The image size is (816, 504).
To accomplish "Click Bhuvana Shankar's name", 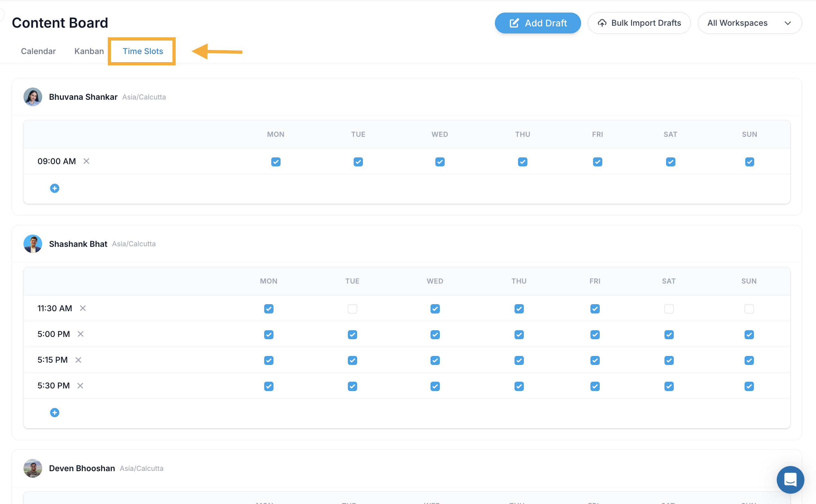I will click(83, 97).
